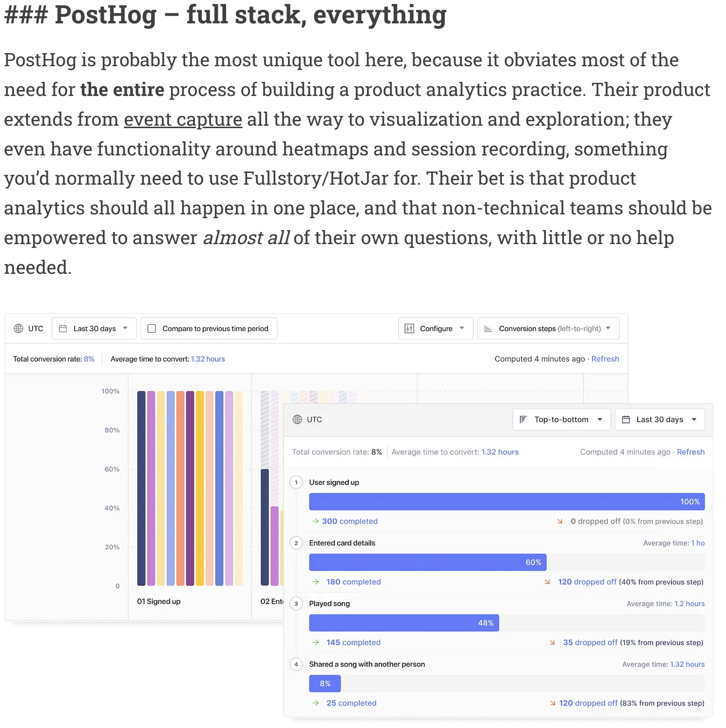Click the 60% Entered card details bar
The height and width of the screenshot is (728, 726).
[427, 562]
